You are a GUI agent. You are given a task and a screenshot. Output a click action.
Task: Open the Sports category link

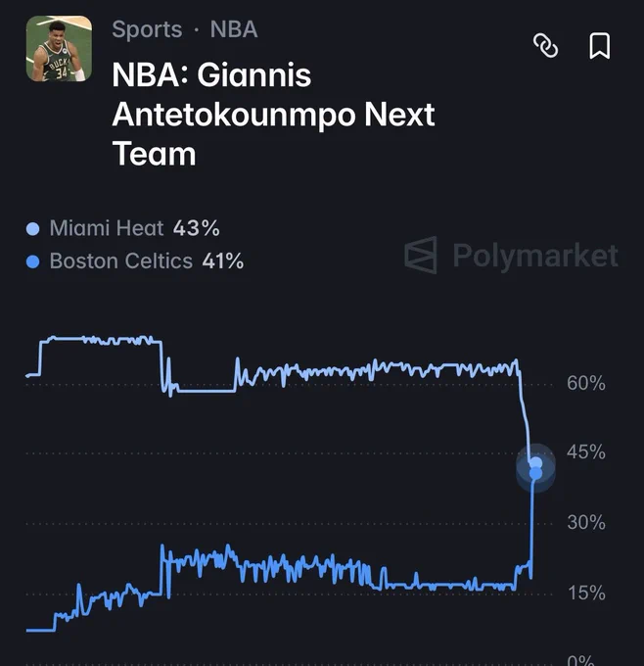coord(147,29)
